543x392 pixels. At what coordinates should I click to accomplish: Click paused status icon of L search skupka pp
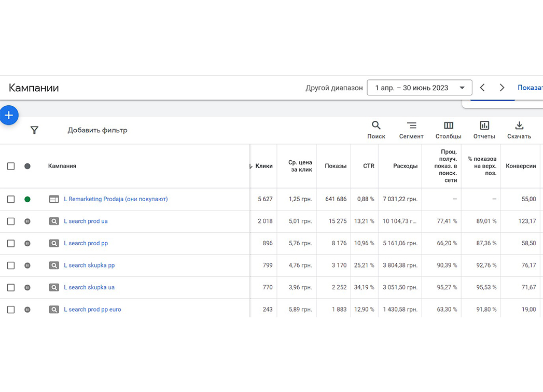27,265
